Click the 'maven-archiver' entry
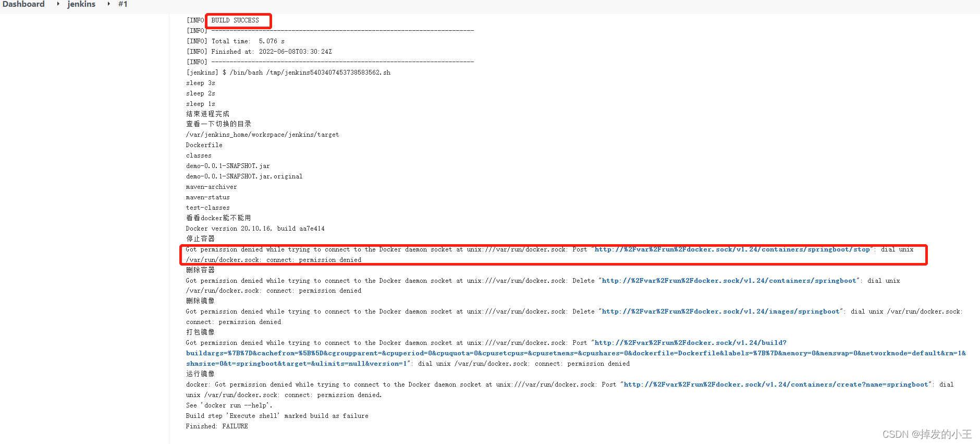980x444 pixels. coord(212,187)
